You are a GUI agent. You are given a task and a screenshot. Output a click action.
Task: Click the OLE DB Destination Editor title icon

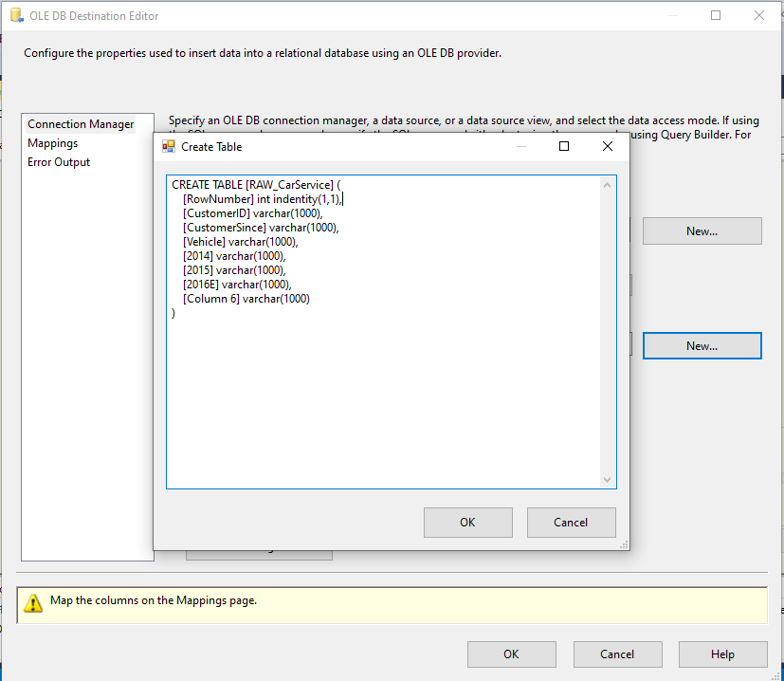(x=16, y=15)
